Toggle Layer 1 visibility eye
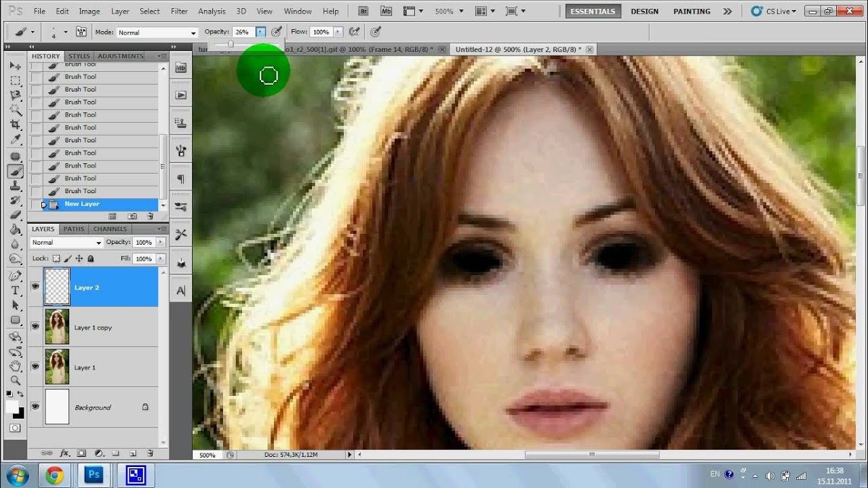This screenshot has height=488, width=868. pyautogui.click(x=35, y=367)
